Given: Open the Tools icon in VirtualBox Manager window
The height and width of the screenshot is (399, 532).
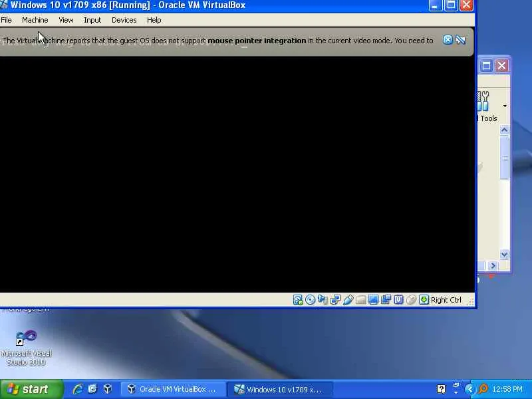Looking at the screenshot, I should pyautogui.click(x=485, y=106).
